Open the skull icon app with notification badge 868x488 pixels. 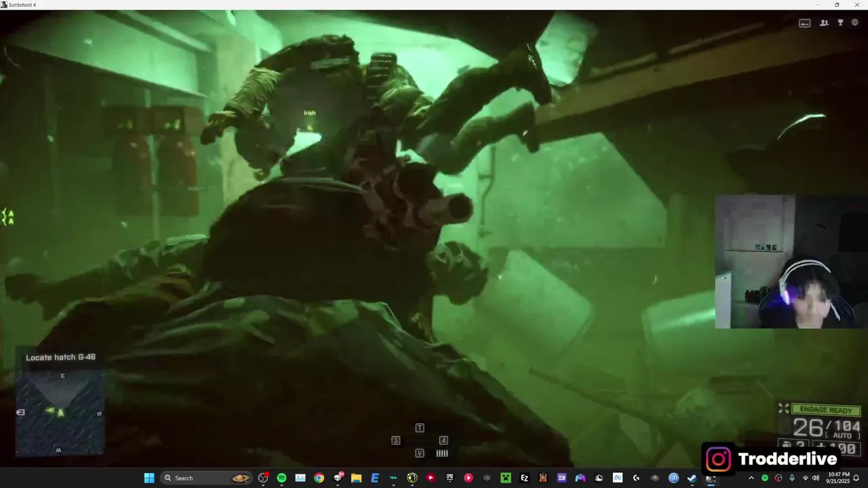pos(338,478)
